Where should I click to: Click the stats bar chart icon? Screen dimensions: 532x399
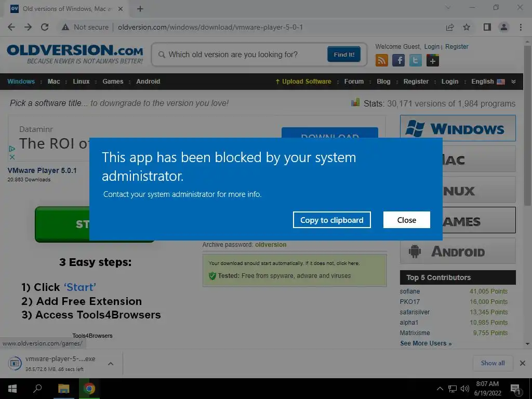[355, 102]
